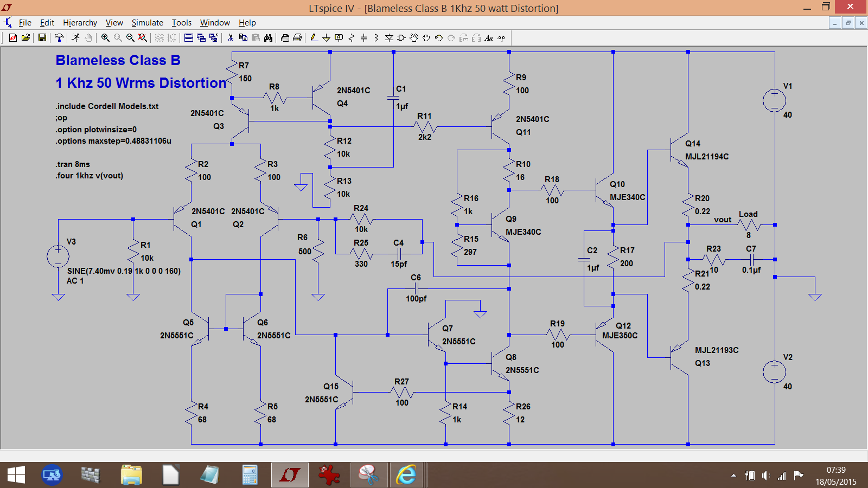Place a Resistor from the toolbar
This screenshot has width=868, height=488.
[352, 38]
